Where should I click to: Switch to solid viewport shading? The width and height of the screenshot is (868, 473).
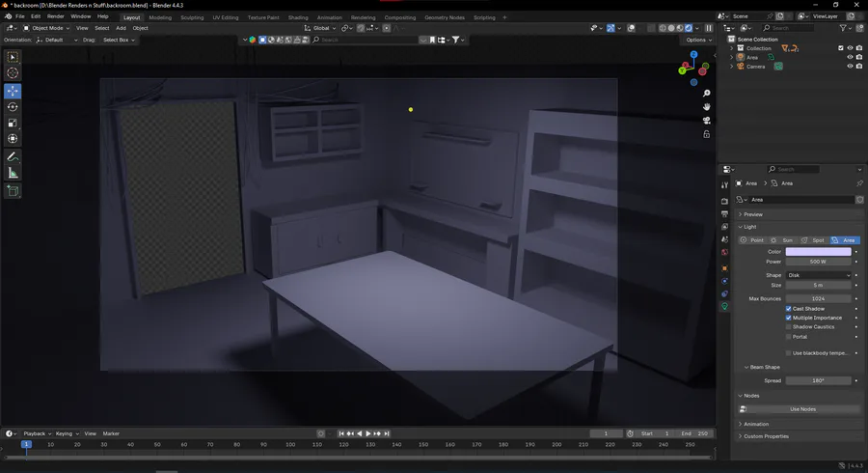pyautogui.click(x=671, y=28)
